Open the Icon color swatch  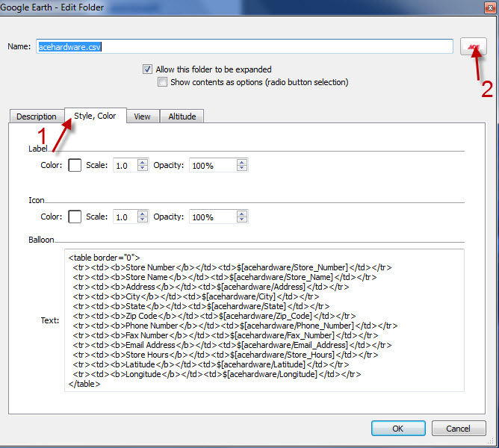75,217
